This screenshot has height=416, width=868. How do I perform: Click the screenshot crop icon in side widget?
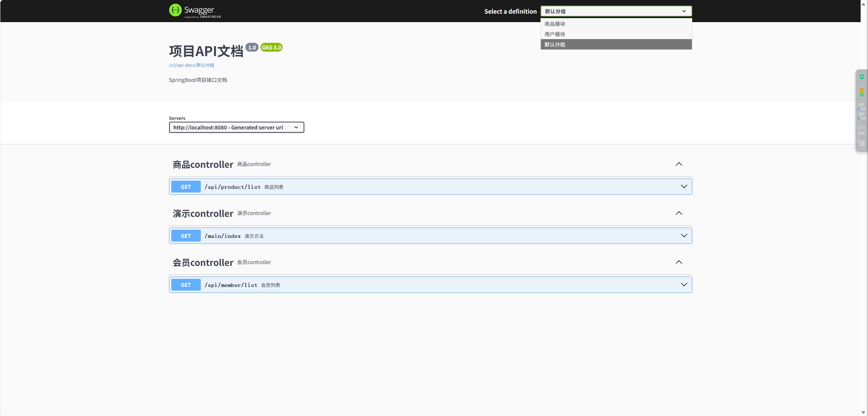(862, 143)
